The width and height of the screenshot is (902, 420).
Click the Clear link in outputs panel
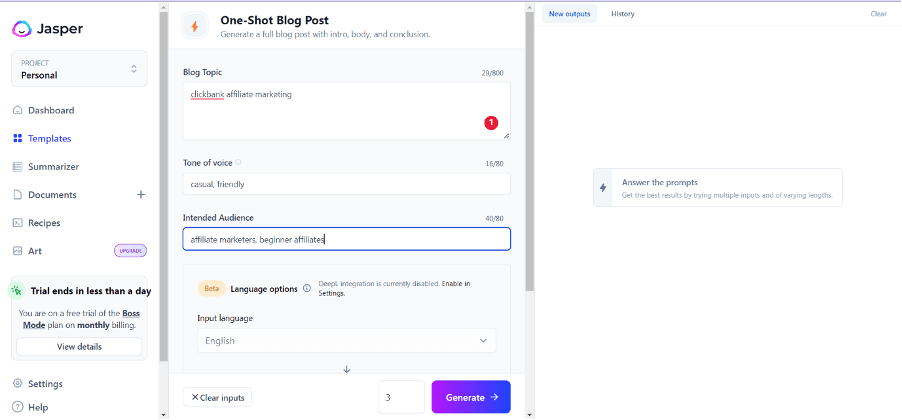(878, 14)
